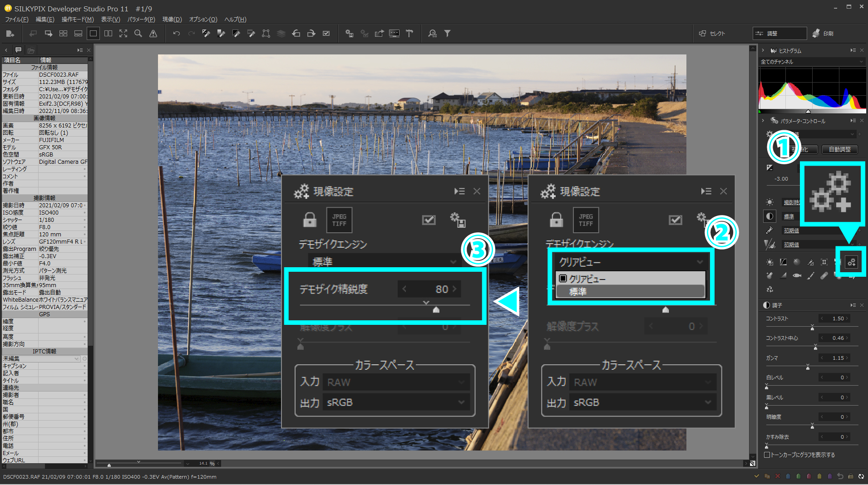Open 全てのチャンネル histogram channel dropdown
The image size is (868, 485).
pos(812,62)
